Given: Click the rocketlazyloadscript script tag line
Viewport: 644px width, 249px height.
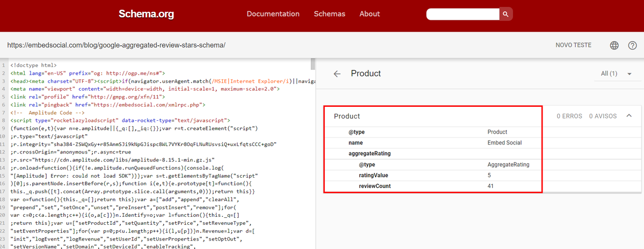Looking at the screenshot, I should click(x=120, y=121).
